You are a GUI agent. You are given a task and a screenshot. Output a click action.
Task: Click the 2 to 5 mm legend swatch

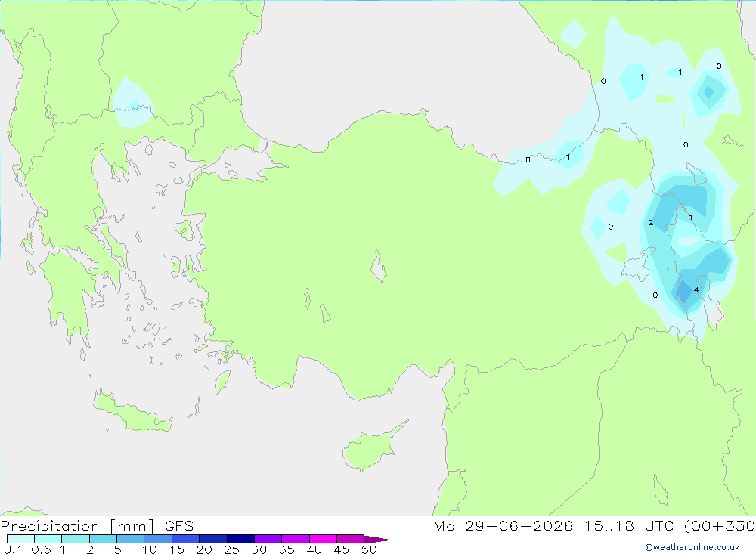click(x=103, y=539)
